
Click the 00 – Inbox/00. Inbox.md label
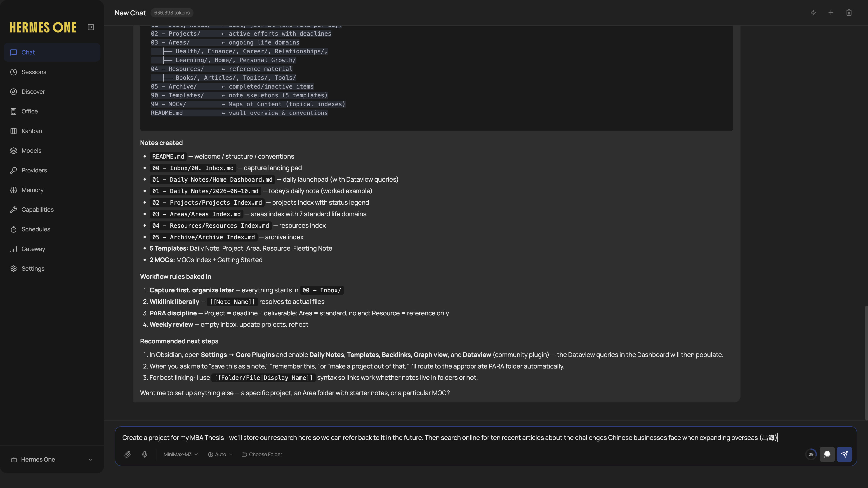click(193, 168)
